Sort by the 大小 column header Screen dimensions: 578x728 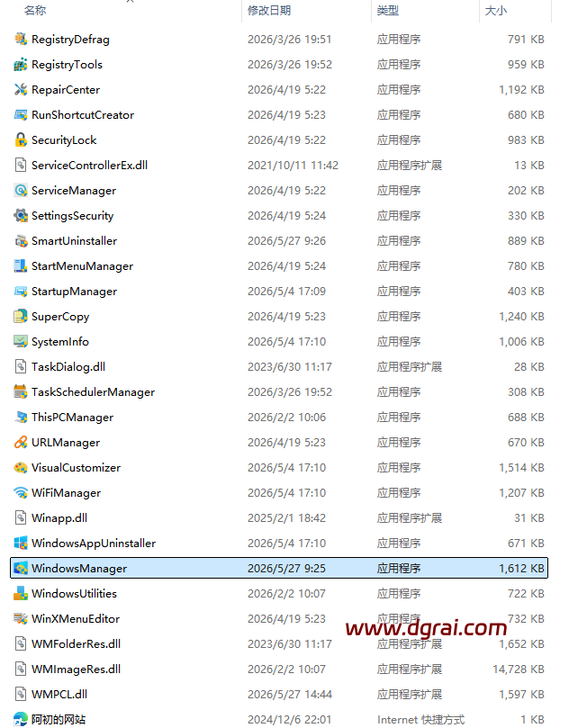coord(495,10)
